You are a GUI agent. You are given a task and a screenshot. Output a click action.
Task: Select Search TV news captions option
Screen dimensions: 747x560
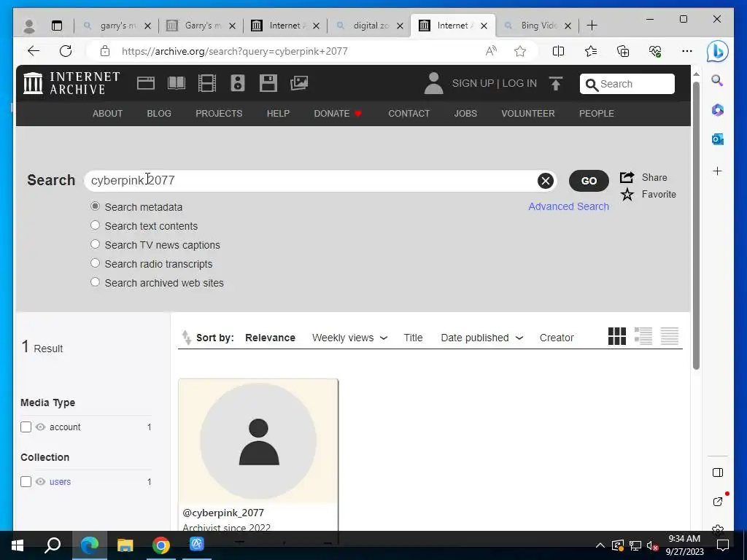(96, 244)
